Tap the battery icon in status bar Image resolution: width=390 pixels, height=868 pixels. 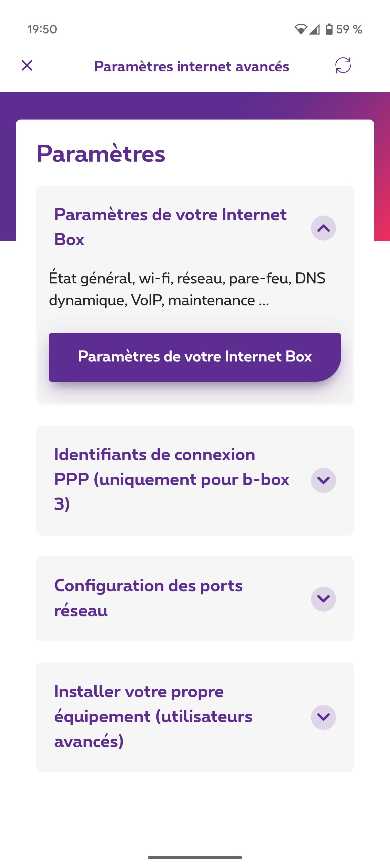pyautogui.click(x=329, y=29)
